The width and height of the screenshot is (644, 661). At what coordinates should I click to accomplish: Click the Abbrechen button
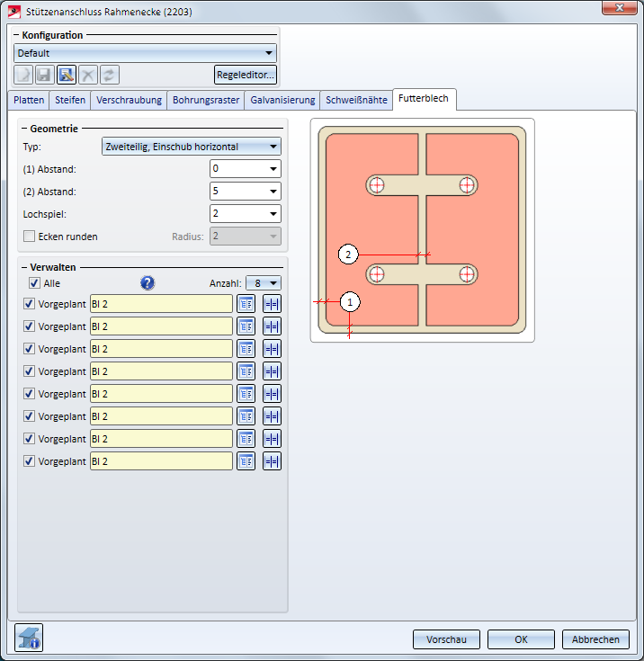click(595, 639)
